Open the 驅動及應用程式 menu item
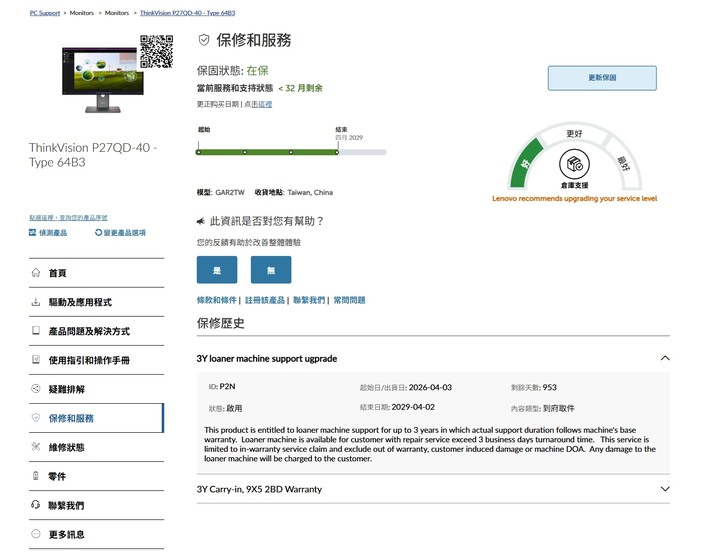The height and width of the screenshot is (557, 720). click(96, 302)
